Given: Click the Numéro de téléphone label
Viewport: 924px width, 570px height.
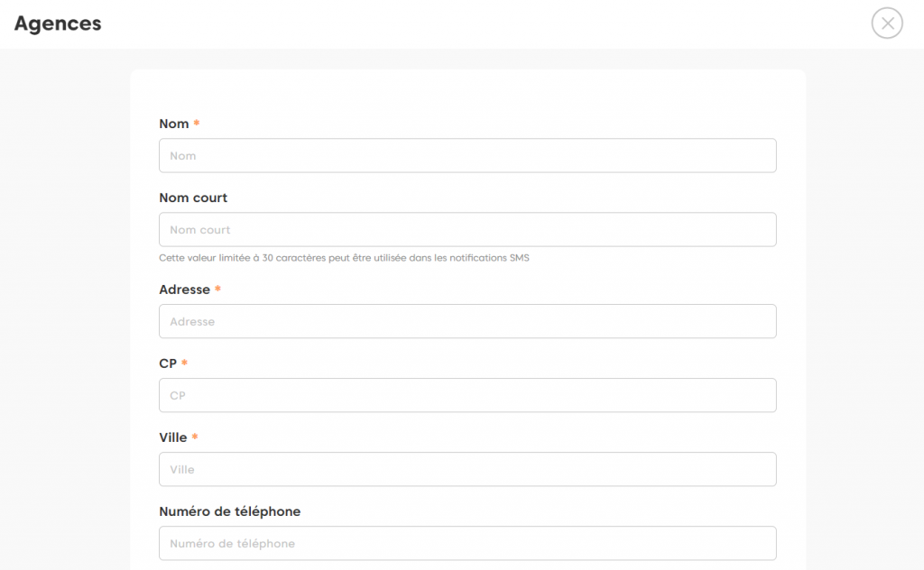Looking at the screenshot, I should tap(229, 512).
